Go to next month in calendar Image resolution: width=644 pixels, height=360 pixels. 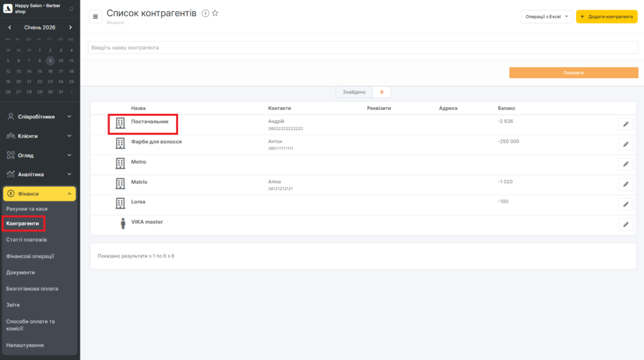pos(70,28)
